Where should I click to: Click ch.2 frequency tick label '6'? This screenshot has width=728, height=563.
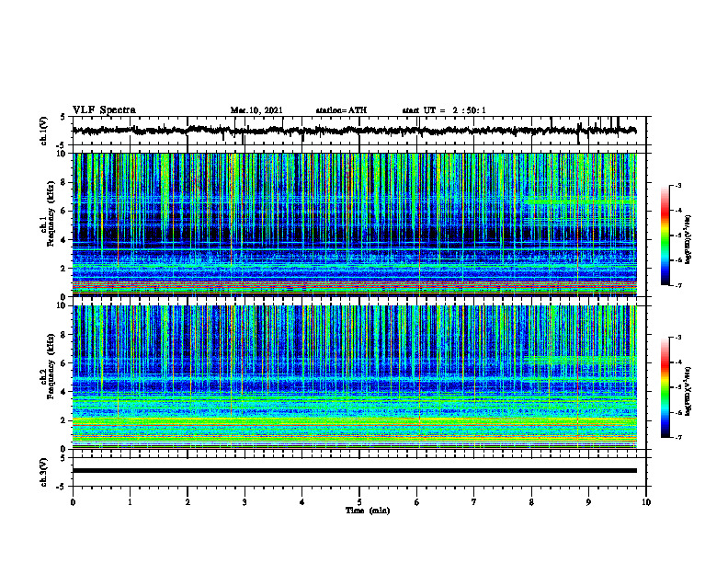[64, 363]
